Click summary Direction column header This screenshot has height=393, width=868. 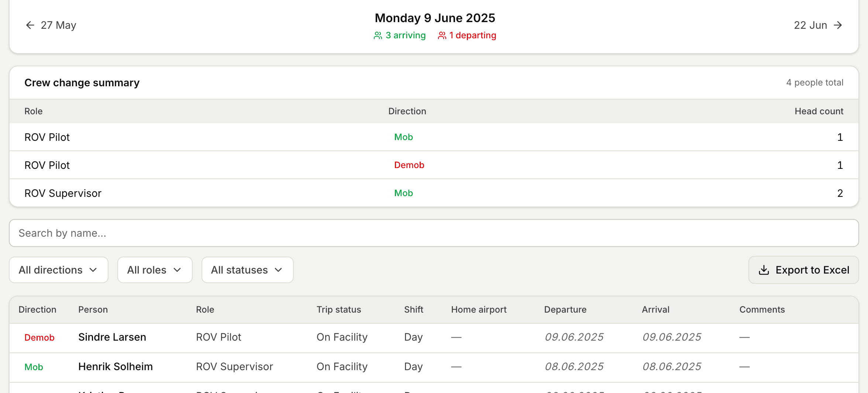click(x=407, y=111)
